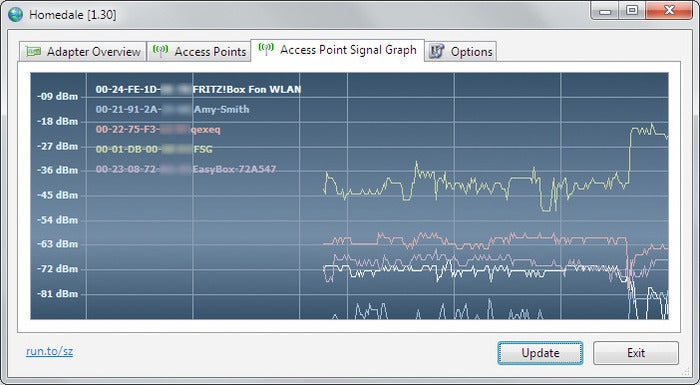This screenshot has width=700, height=385.
Task: Open the Options tab
Action: (x=460, y=52)
